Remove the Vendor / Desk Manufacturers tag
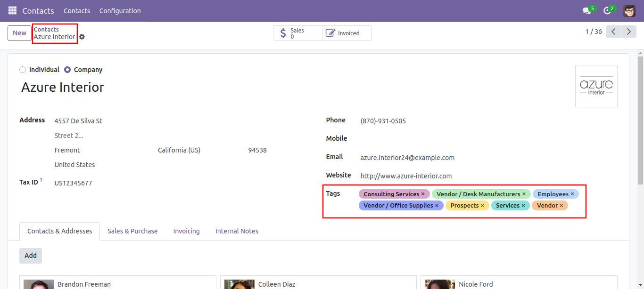This screenshot has height=289, width=644. click(524, 194)
